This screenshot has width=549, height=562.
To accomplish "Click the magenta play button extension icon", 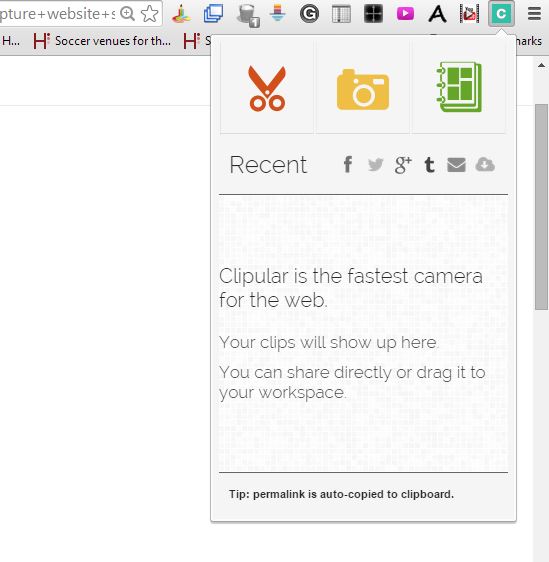I will pyautogui.click(x=405, y=14).
